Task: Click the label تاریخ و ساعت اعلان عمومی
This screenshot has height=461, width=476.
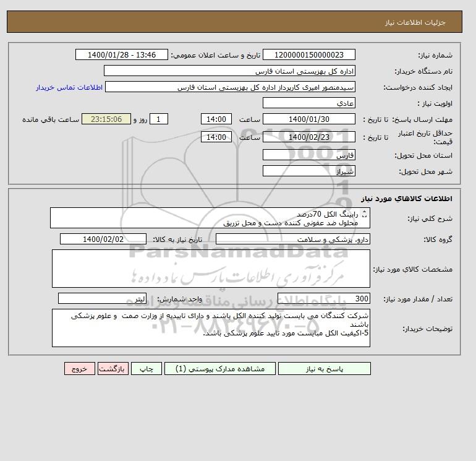Action: tap(216, 55)
